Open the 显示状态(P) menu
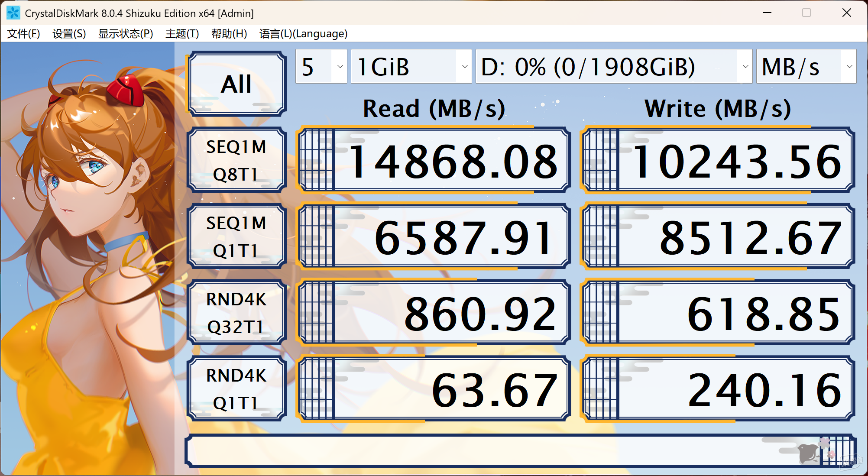The image size is (868, 476). [126, 34]
